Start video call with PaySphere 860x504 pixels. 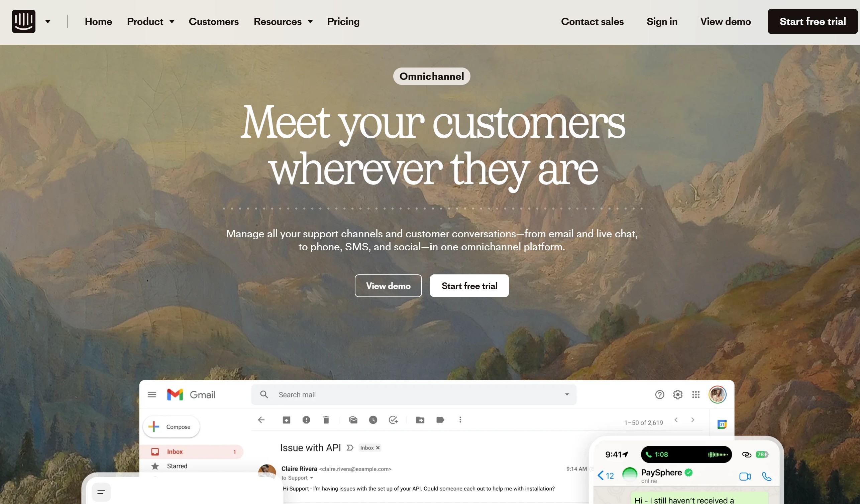pos(745,476)
